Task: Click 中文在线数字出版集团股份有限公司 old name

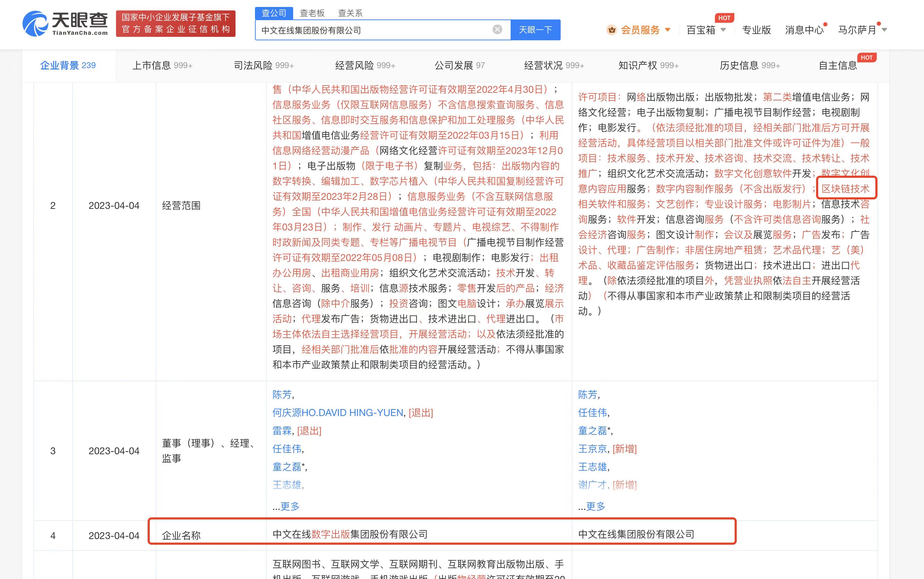Action: [x=350, y=534]
